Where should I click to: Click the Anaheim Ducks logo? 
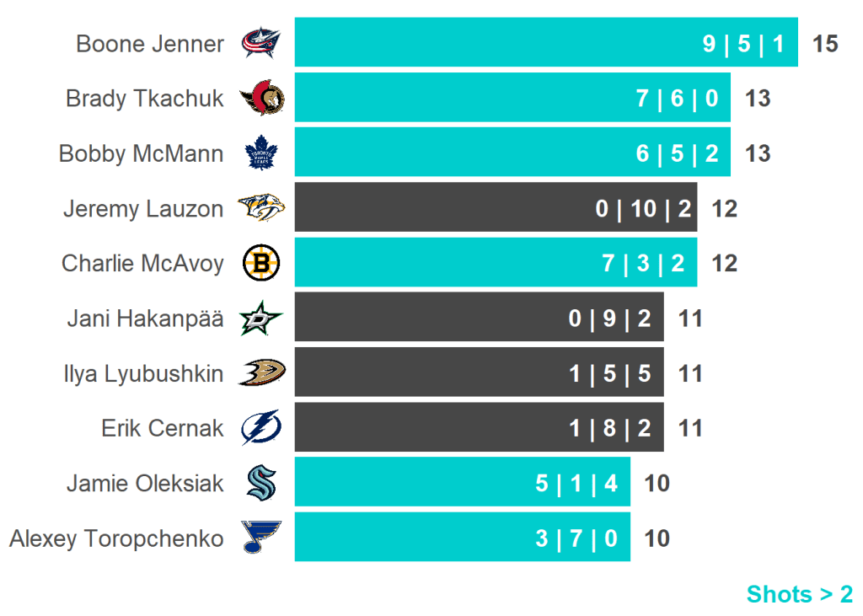point(261,373)
